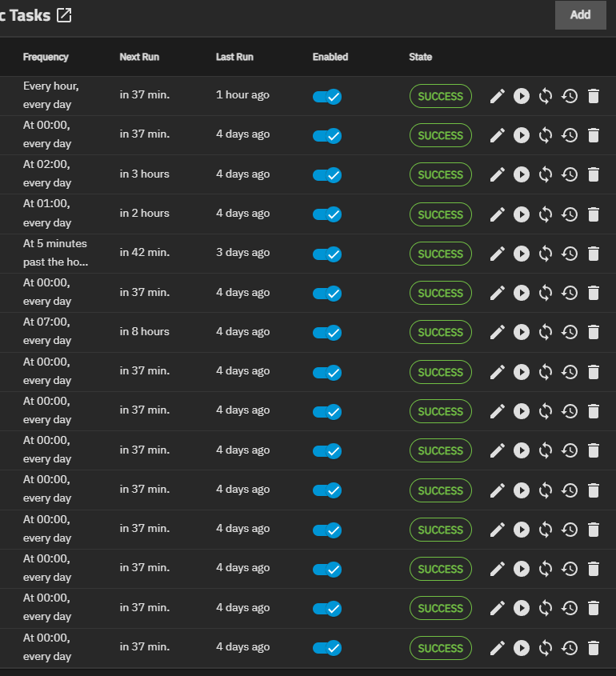Run the 02:00 daily task now
616x676 pixels.
point(522,174)
